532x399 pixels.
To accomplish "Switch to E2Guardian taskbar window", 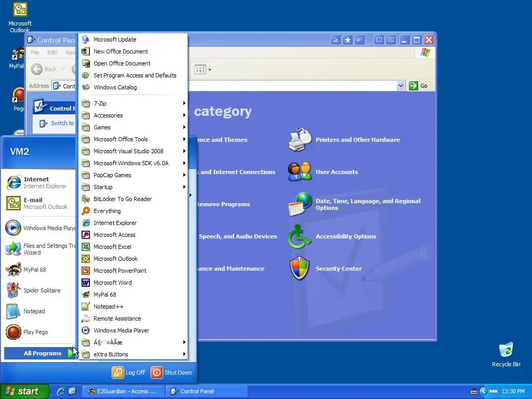I will [x=124, y=392].
